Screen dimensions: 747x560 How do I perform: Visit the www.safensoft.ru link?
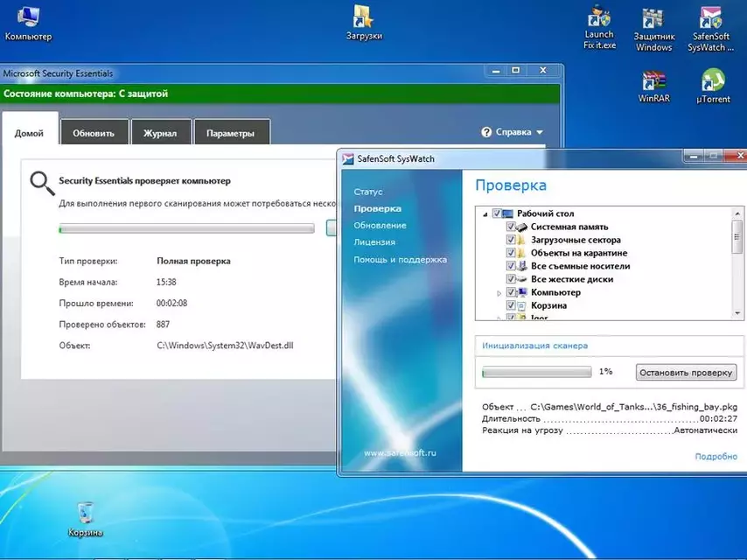(400, 452)
